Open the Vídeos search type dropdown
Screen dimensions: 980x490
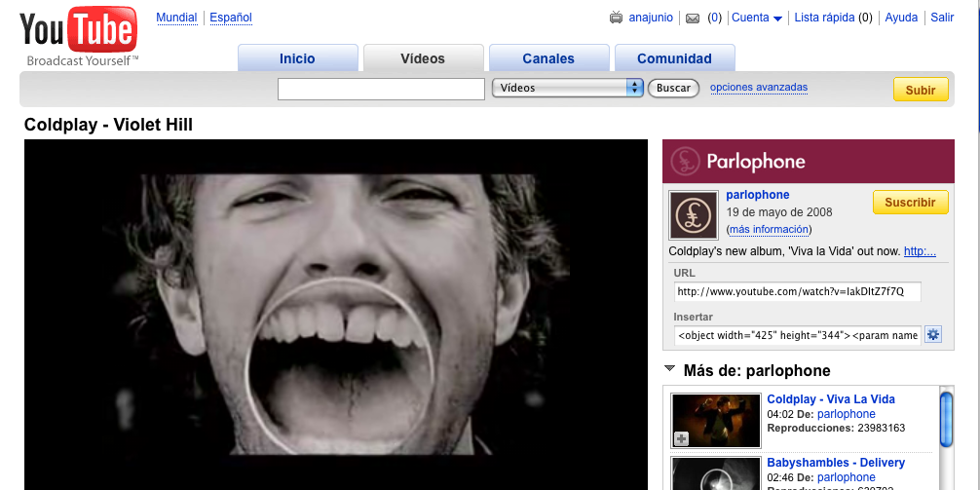pos(568,88)
